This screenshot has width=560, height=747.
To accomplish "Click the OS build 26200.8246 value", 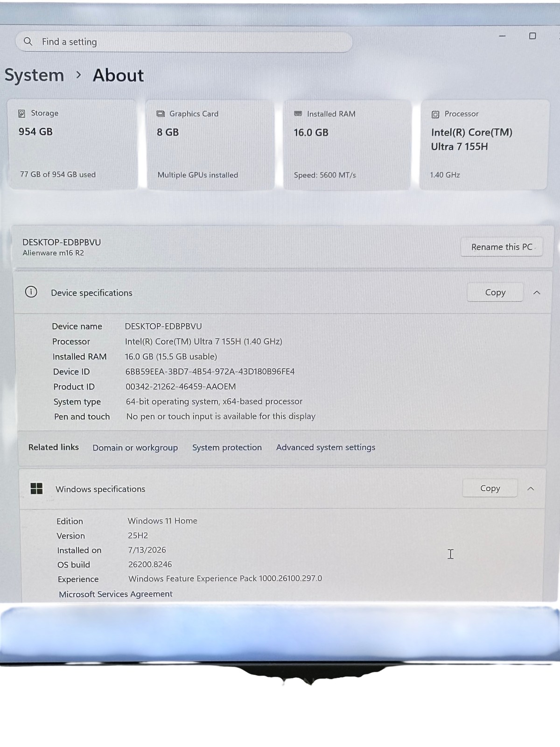I will pos(150,564).
